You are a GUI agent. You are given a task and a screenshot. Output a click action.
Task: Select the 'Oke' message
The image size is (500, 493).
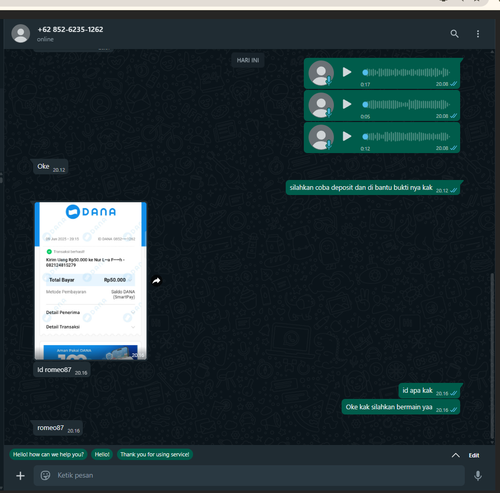(x=51, y=167)
